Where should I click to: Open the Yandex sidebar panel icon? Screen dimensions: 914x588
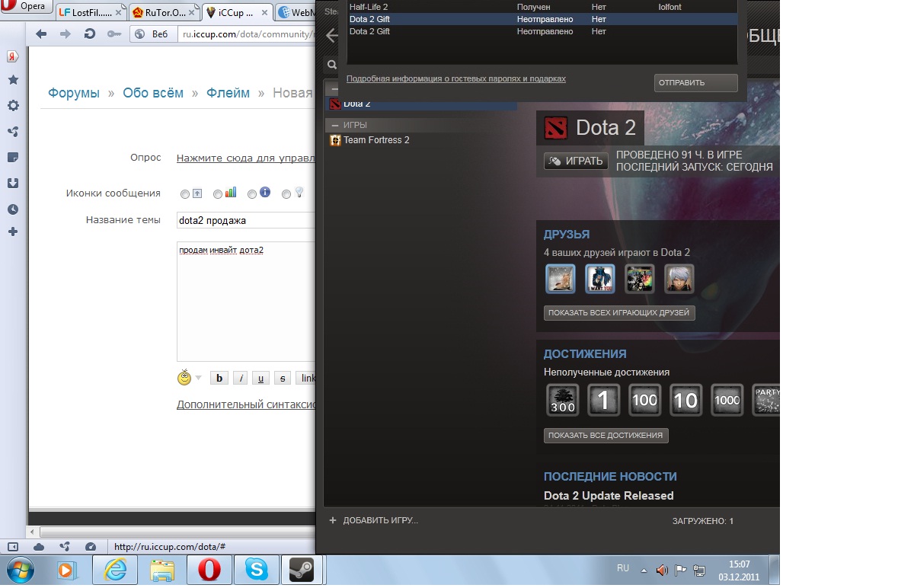click(x=13, y=57)
